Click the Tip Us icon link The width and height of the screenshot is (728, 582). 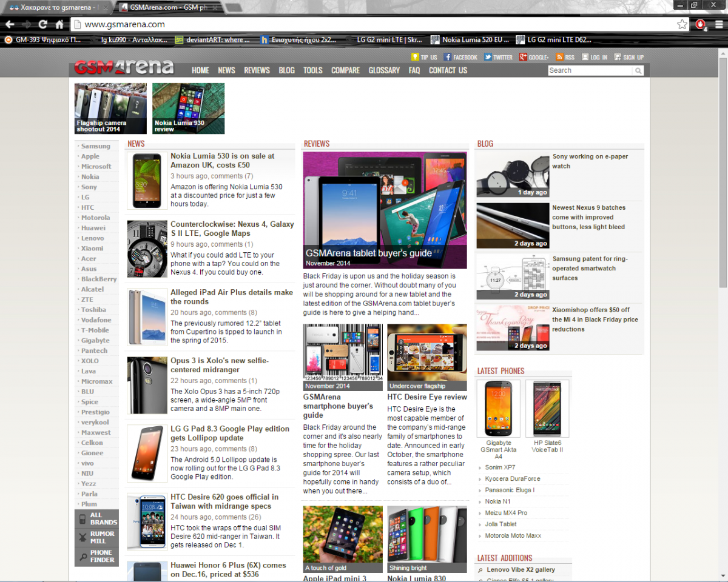tap(424, 57)
